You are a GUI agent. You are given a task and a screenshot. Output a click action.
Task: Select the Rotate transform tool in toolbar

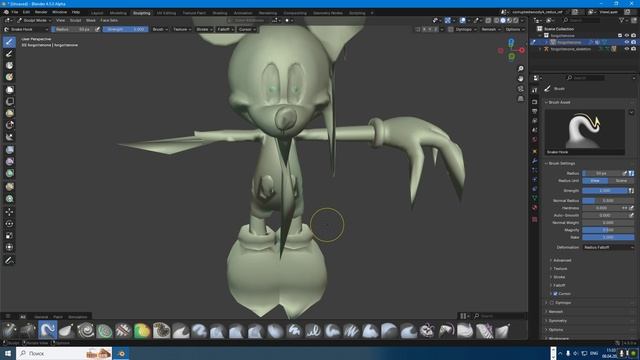[x=9, y=224]
